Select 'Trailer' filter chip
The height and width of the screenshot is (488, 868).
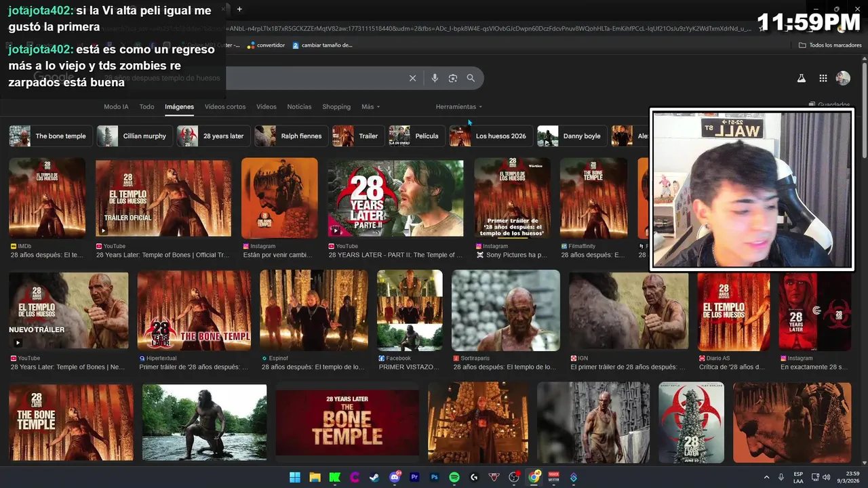(357, 136)
